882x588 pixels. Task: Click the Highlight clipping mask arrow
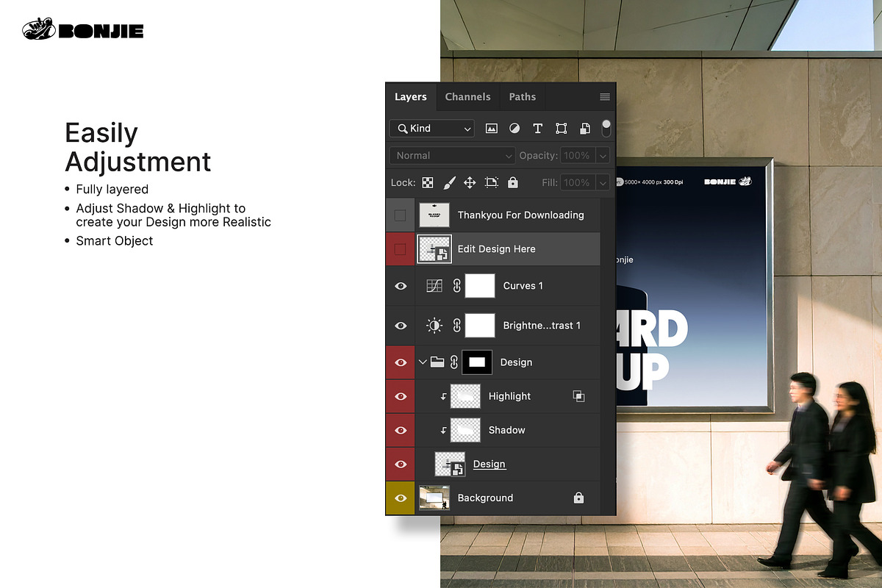tap(443, 397)
